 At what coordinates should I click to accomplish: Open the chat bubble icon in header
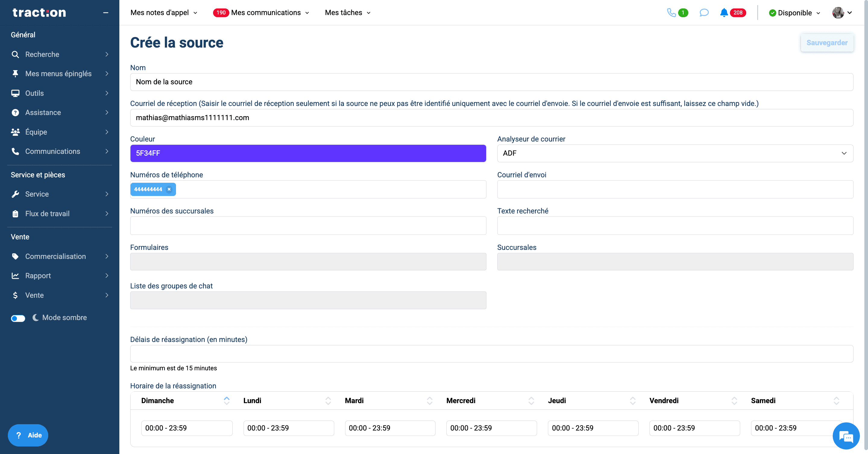coord(704,13)
